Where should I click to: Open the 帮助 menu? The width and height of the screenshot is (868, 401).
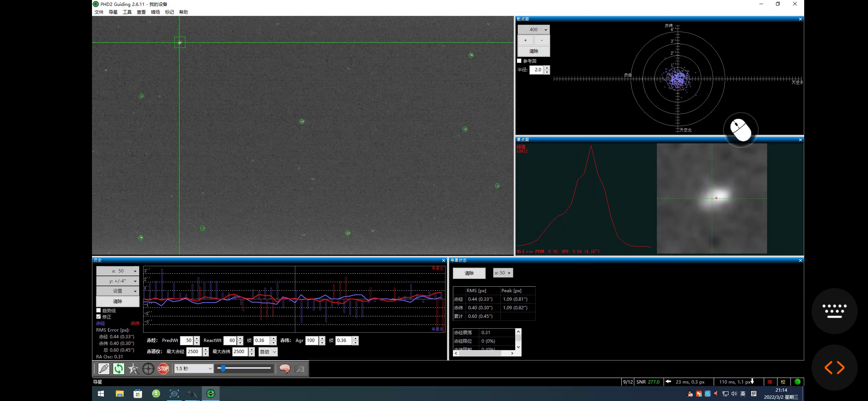tap(184, 12)
